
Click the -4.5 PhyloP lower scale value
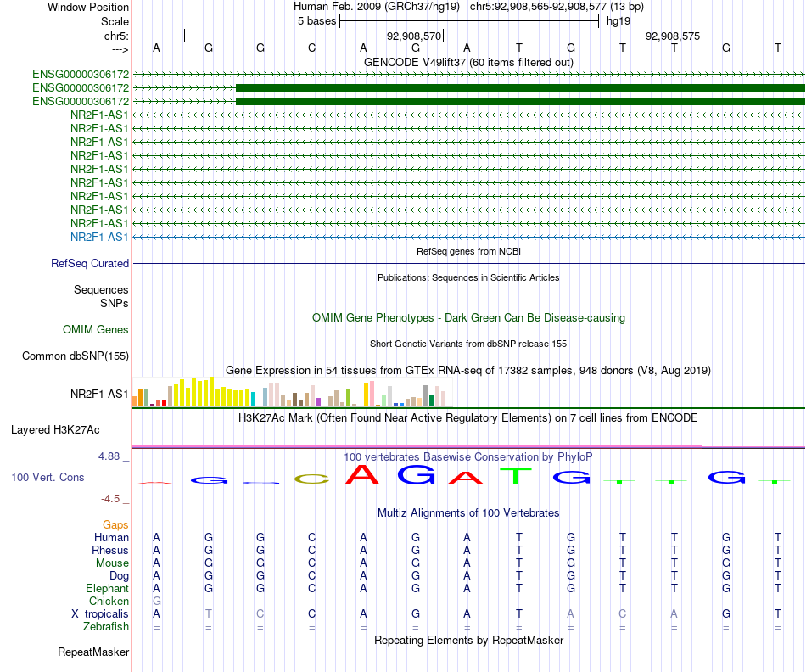tap(110, 499)
